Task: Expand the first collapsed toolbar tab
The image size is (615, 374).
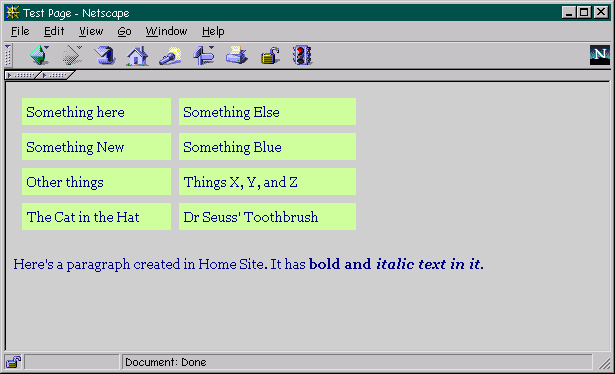Action: (22, 75)
